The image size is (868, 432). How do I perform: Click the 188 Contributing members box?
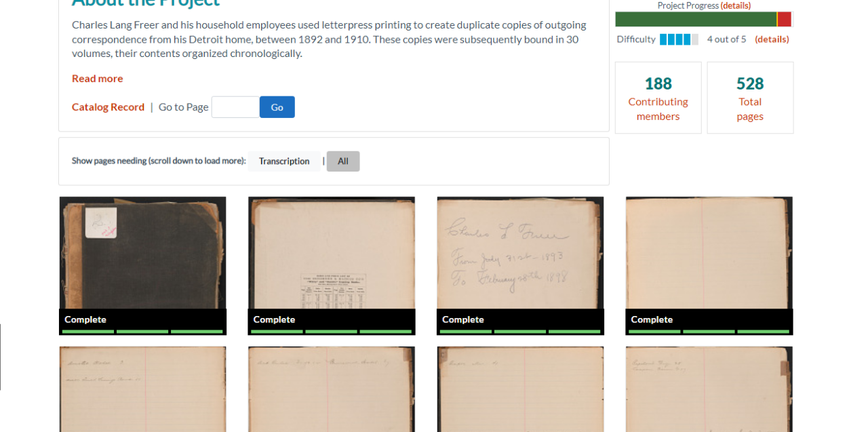tap(658, 98)
